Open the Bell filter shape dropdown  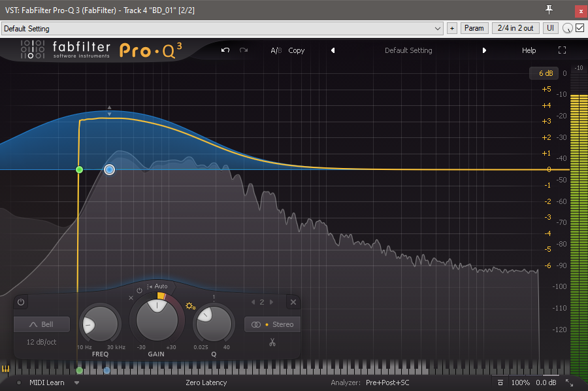pyautogui.click(x=42, y=324)
